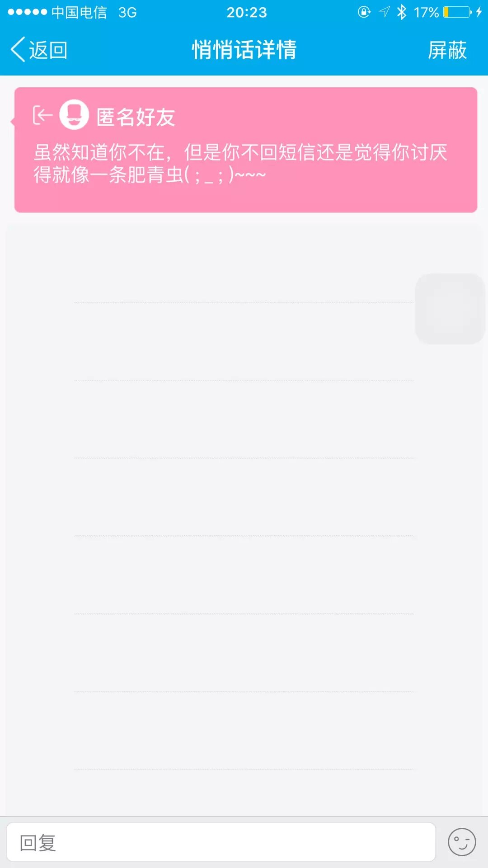Tap the incoming message arrow icon

pyautogui.click(x=42, y=115)
